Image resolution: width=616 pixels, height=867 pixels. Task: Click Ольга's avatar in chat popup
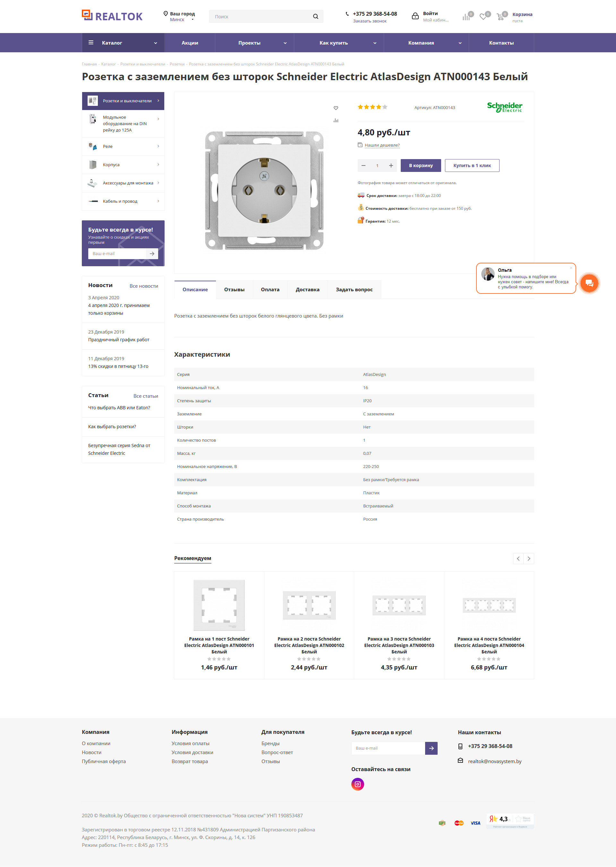pos(488,274)
